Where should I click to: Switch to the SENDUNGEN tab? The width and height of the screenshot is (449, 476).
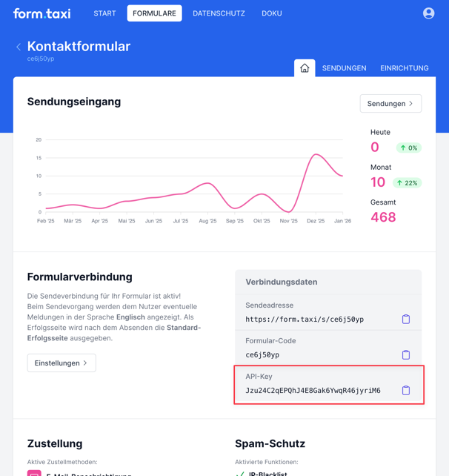(x=344, y=68)
